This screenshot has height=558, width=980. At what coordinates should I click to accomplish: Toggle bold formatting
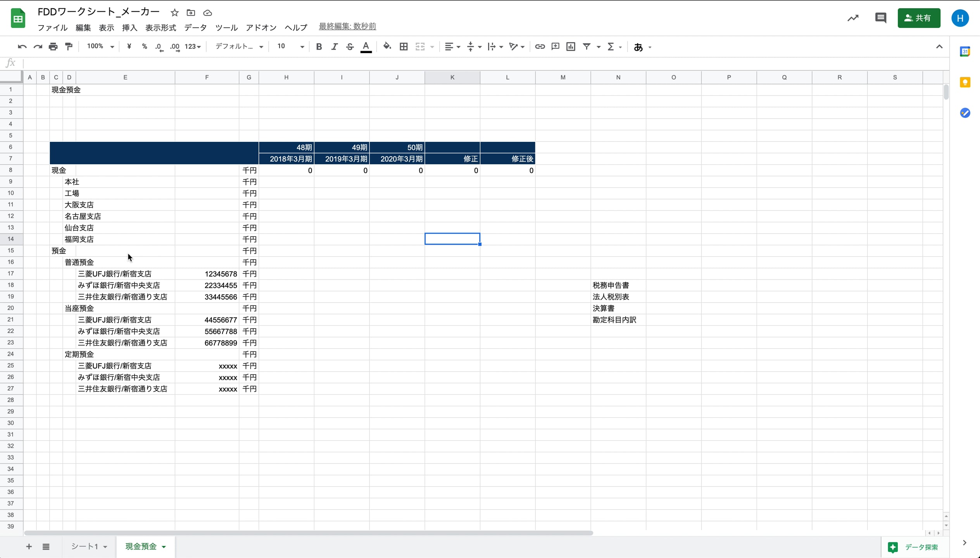[x=319, y=47]
